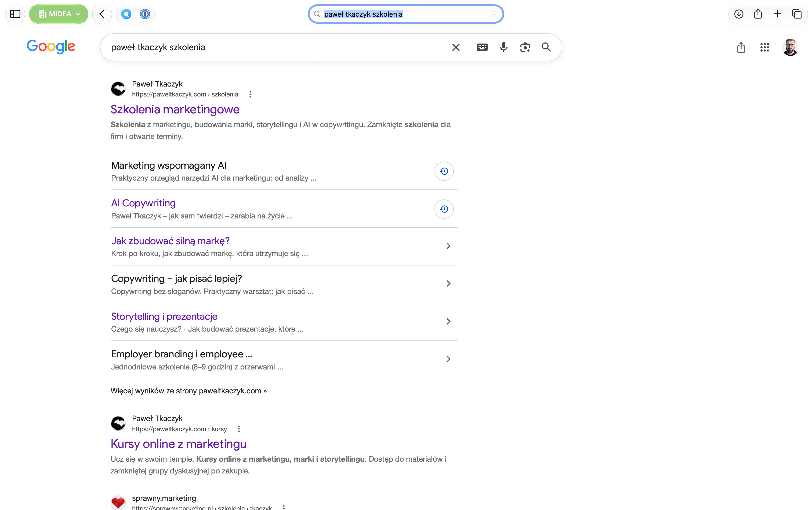Click history icon beside Marketing wspomagany AI
This screenshot has width=812, height=510.
coord(444,171)
